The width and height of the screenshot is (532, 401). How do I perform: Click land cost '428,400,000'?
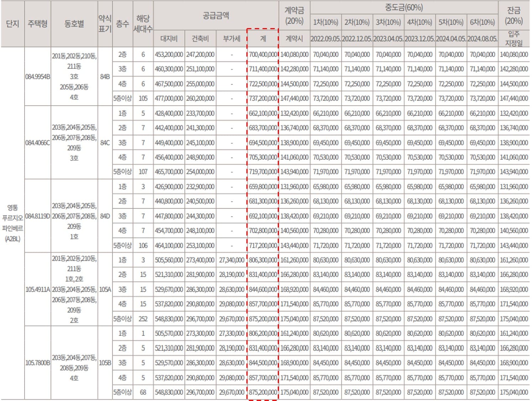coord(169,114)
